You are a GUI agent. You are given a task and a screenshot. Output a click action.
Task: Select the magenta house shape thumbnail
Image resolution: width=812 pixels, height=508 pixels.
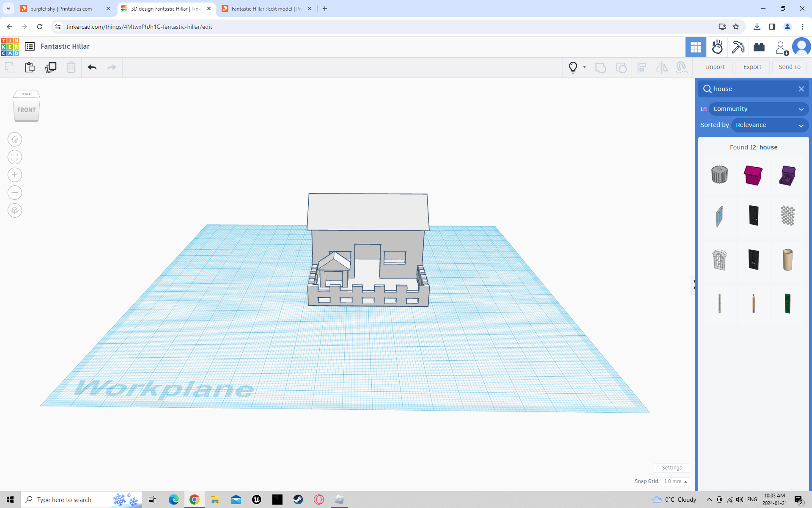click(x=753, y=175)
